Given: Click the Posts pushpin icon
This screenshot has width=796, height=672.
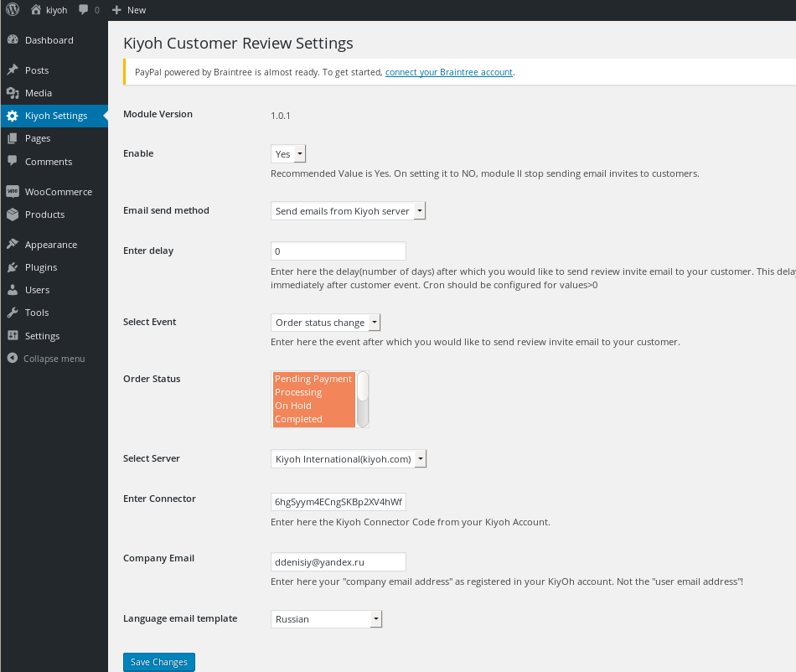Looking at the screenshot, I should point(13,70).
